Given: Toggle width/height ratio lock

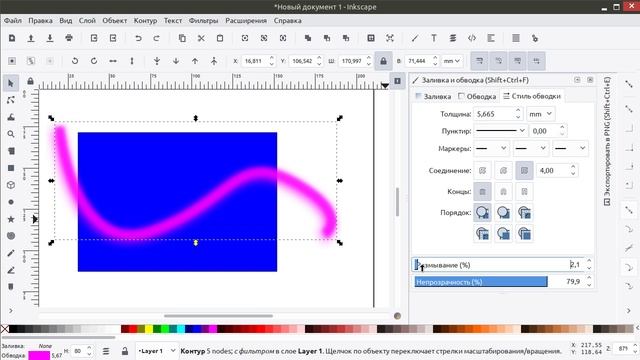Looking at the screenshot, I should [383, 61].
